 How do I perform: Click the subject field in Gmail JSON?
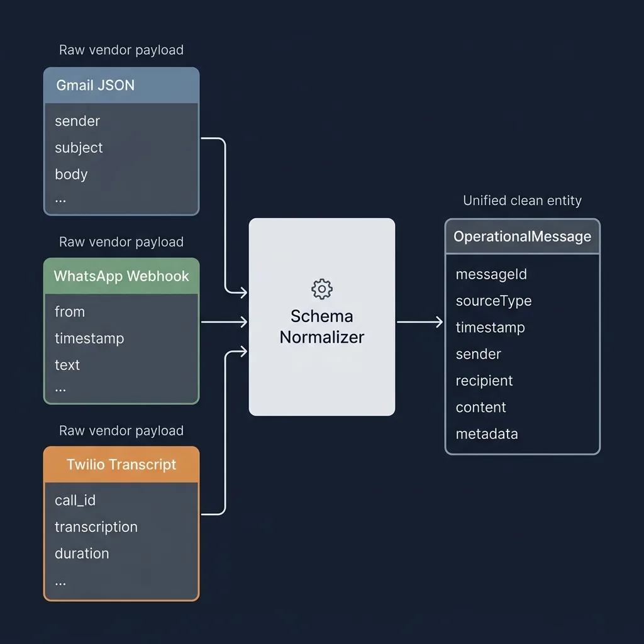point(79,148)
